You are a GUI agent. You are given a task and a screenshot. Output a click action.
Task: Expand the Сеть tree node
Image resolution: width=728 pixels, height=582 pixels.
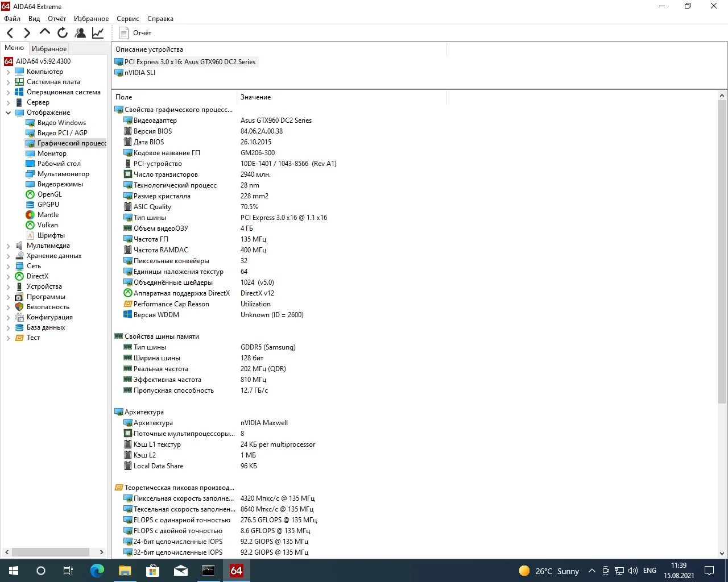tap(8, 267)
